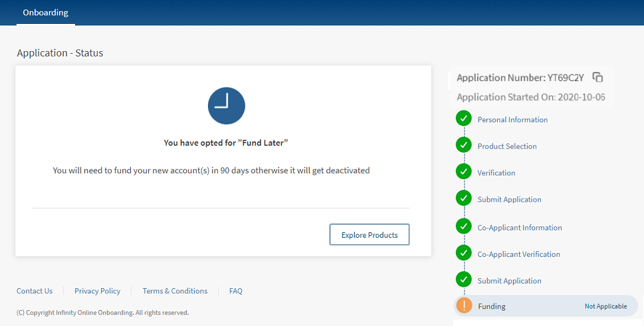This screenshot has width=644, height=326.
Task: Click green checkmark beside Co-Applicant Information
Action: [463, 226]
